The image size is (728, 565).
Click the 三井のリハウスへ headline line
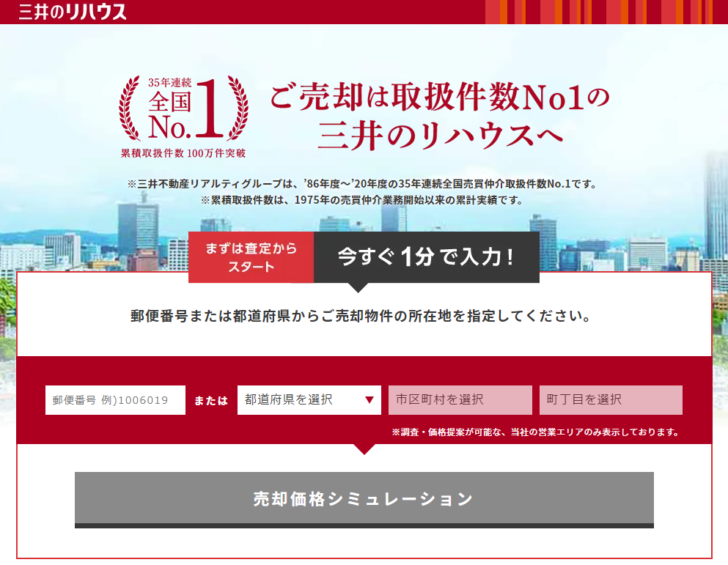coord(441,136)
